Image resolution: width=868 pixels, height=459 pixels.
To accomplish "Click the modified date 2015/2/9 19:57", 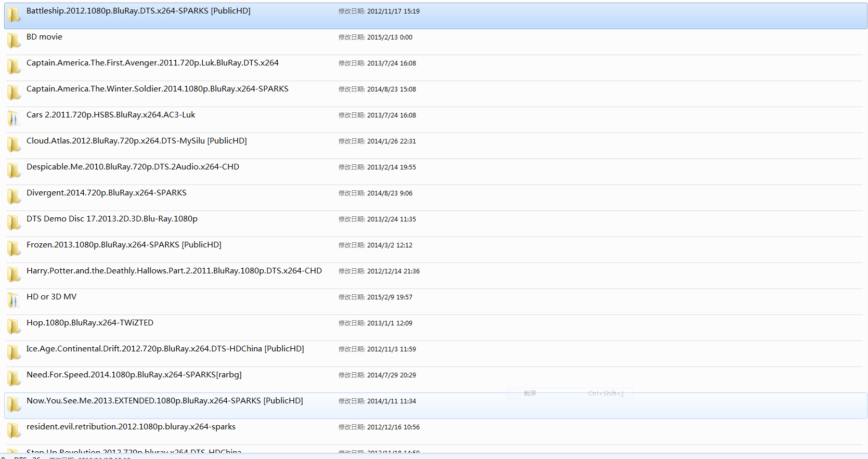I will tap(390, 297).
